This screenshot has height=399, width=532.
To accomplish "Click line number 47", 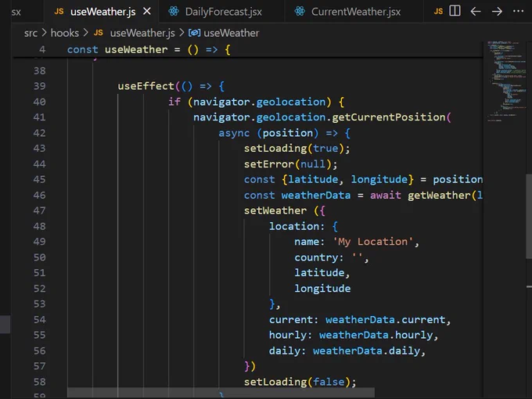I will coord(39,210).
